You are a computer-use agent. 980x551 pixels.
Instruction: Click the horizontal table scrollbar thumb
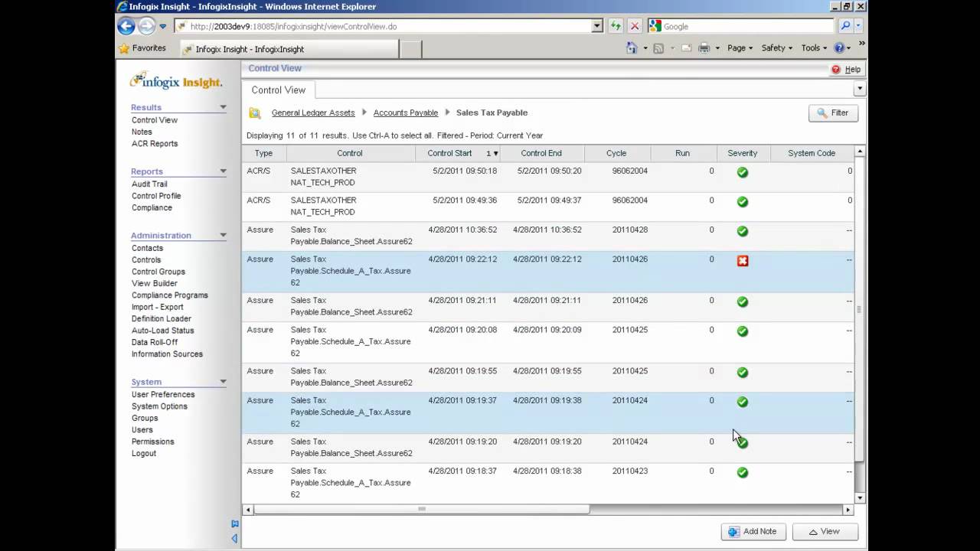(421, 510)
